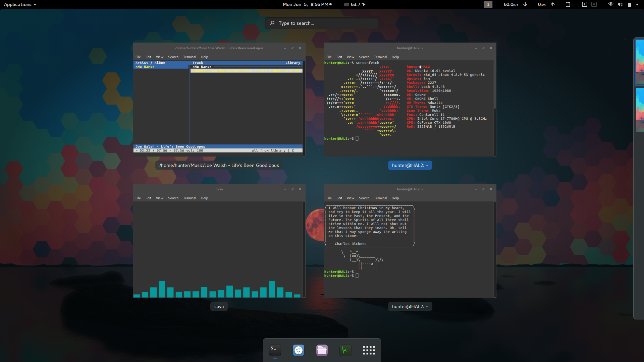Open Terminal menu in cava window
The width and height of the screenshot is (644, 362).
[190, 198]
